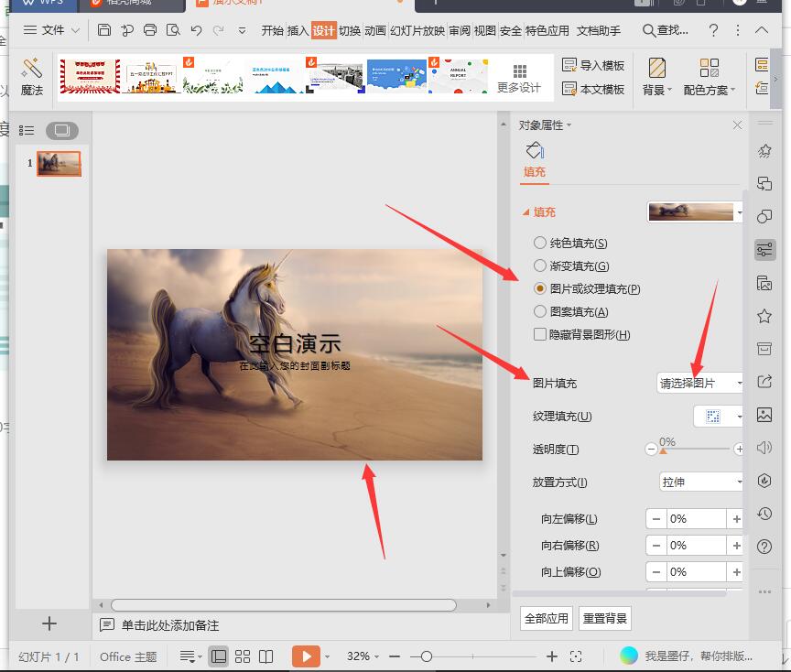Click the Redo arrow icon
791x672 pixels.
point(219,30)
